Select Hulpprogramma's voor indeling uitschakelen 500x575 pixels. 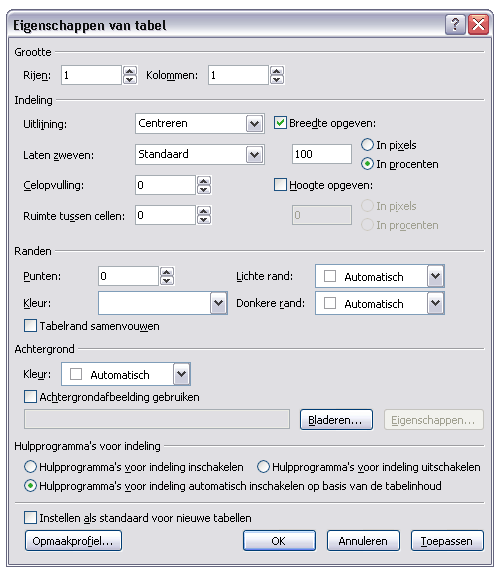[369, 467]
